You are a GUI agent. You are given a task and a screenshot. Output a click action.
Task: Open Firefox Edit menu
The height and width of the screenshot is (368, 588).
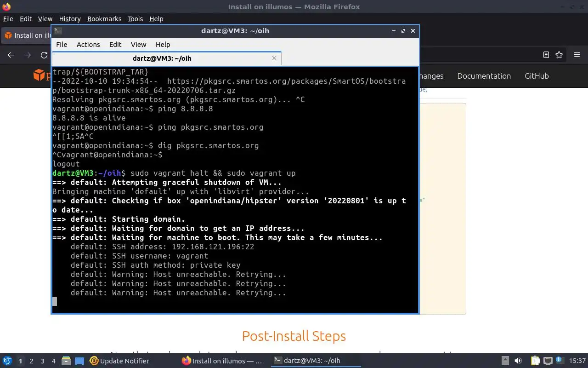pos(26,19)
